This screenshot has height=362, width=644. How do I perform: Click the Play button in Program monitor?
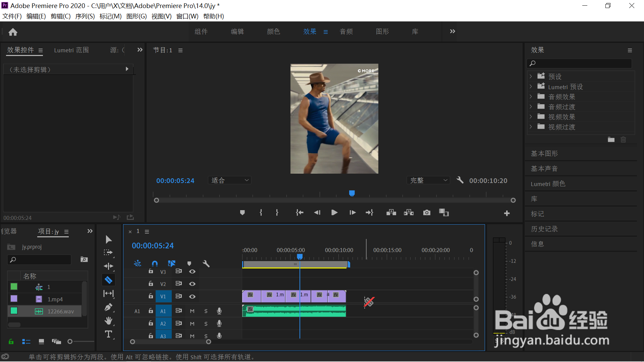pos(334,213)
